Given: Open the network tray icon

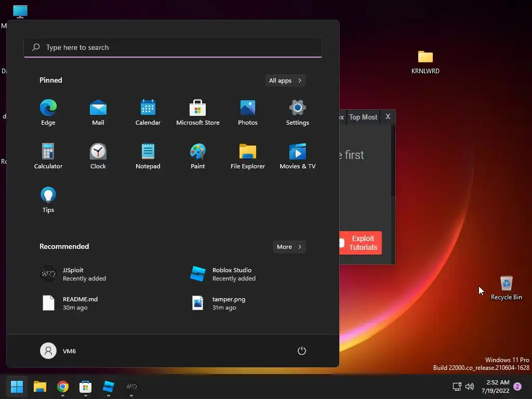Looking at the screenshot, I should (457, 387).
